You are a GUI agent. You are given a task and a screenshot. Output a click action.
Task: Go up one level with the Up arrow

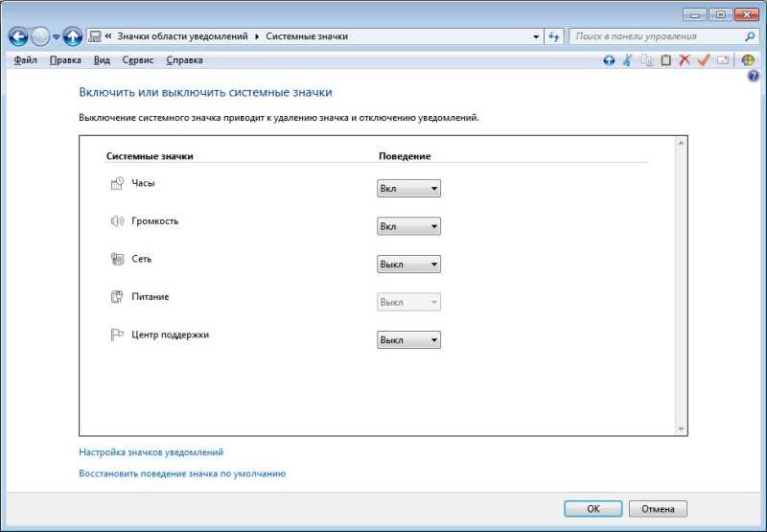[x=73, y=36]
